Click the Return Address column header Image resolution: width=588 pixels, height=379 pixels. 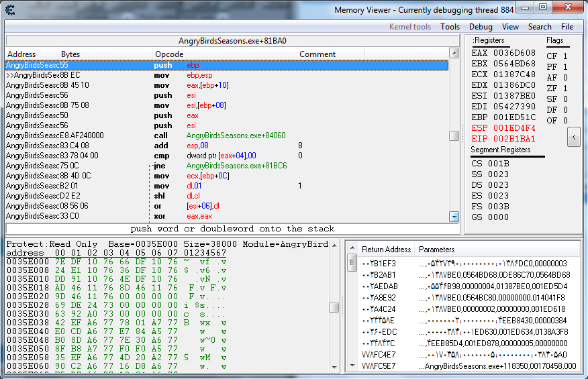click(386, 250)
